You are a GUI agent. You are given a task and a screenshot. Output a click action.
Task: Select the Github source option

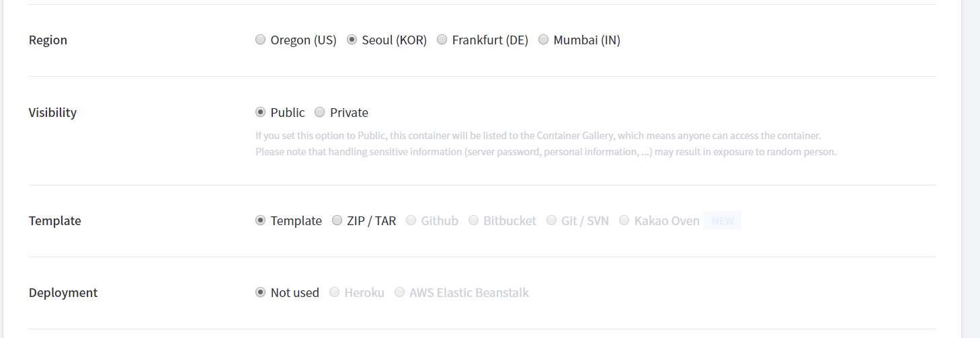pos(411,220)
